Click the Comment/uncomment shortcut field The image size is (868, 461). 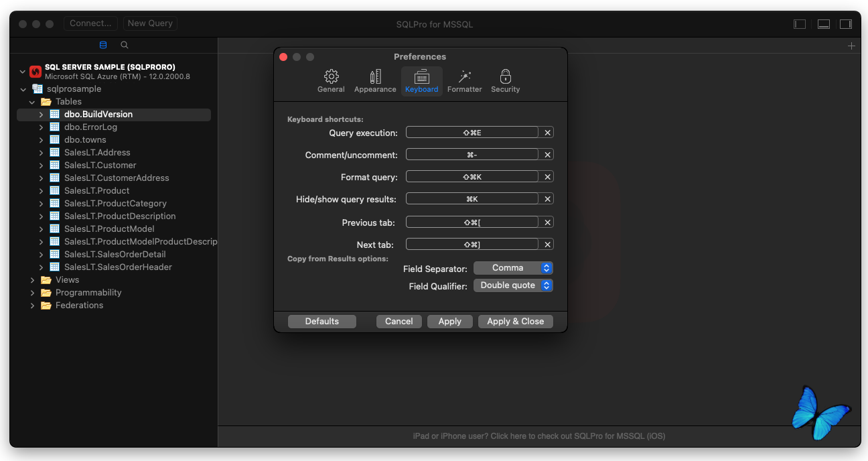pos(472,155)
